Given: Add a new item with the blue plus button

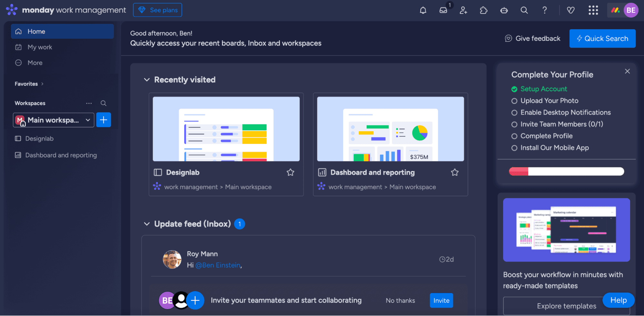Looking at the screenshot, I should (103, 120).
